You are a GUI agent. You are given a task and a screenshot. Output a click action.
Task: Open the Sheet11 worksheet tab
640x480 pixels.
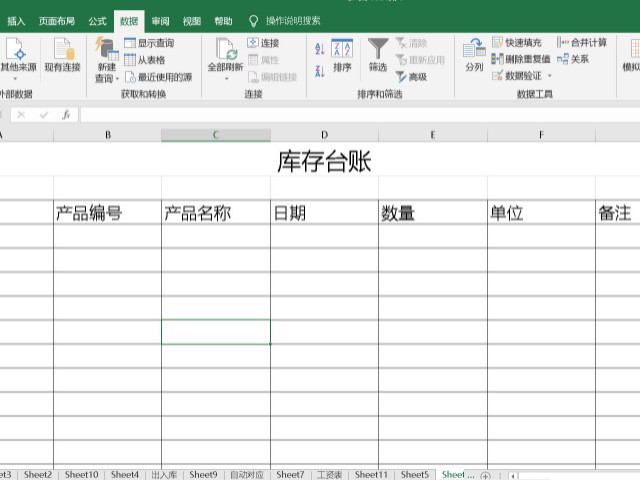point(371,475)
